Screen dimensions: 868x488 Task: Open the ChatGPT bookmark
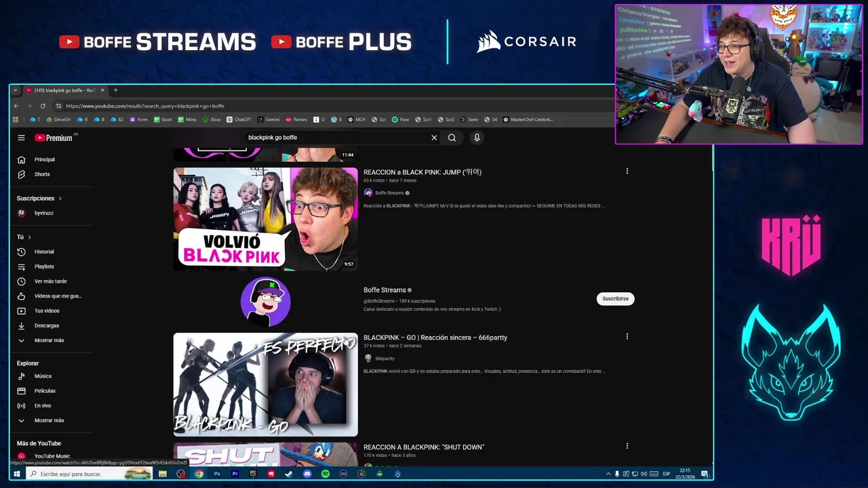pos(239,119)
